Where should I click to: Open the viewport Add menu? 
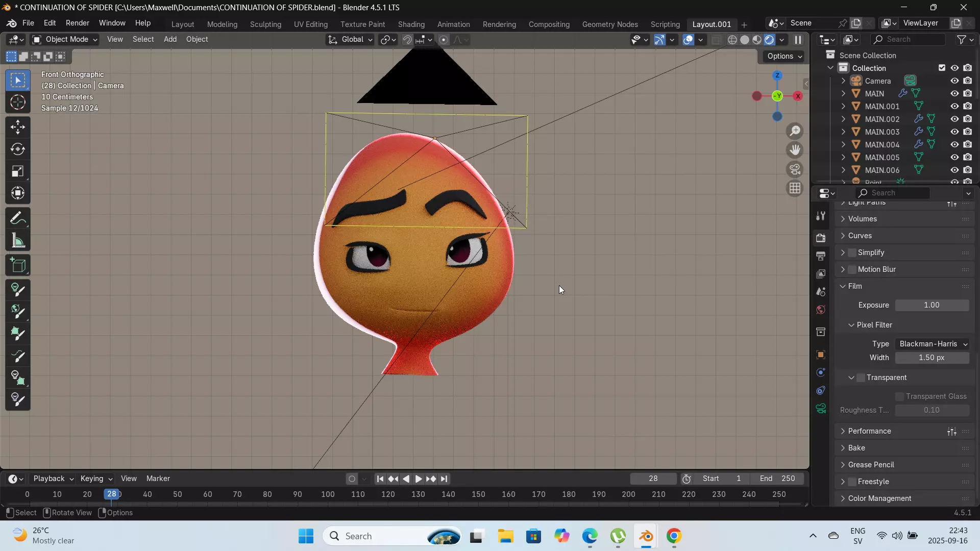coord(170,39)
